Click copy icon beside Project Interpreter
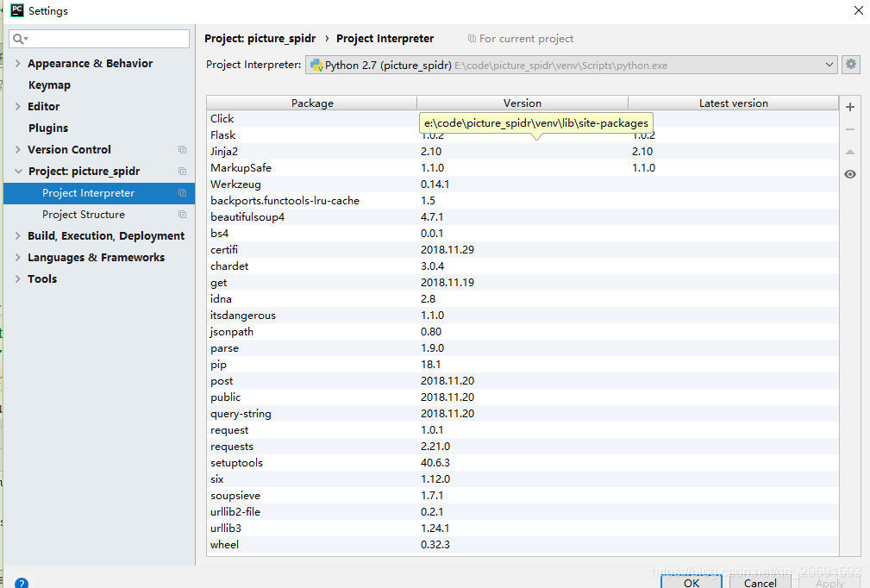Screen dimensions: 870x588 [182, 193]
